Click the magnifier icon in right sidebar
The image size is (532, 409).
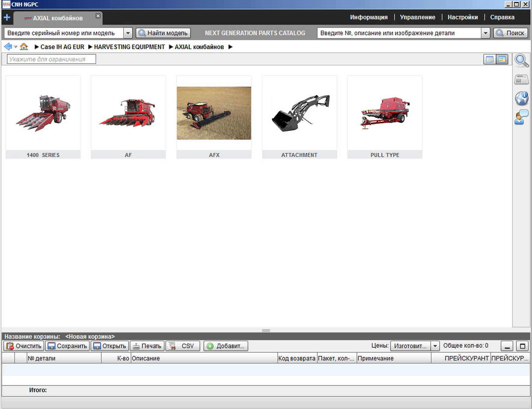(x=521, y=61)
